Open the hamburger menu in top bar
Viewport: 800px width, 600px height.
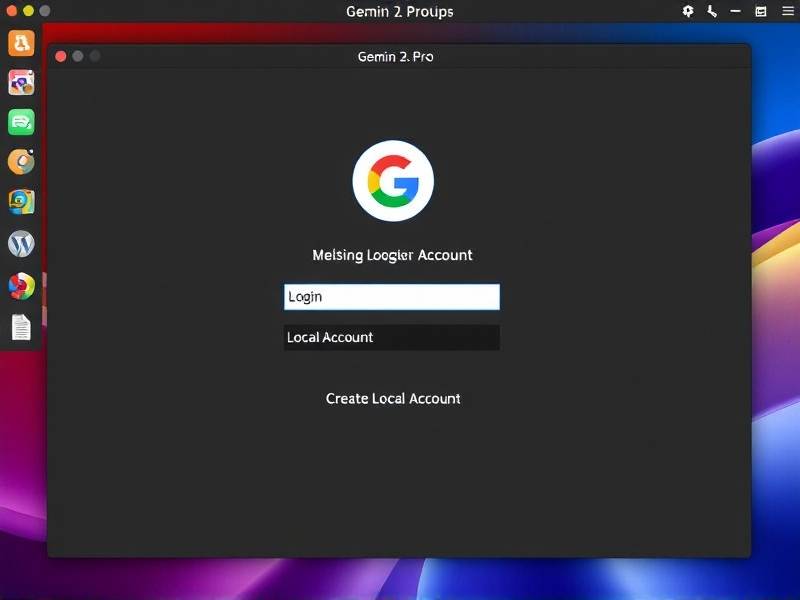(x=788, y=11)
